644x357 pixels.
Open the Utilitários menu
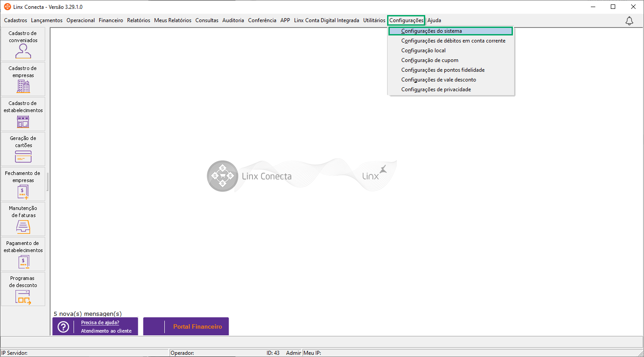(374, 20)
